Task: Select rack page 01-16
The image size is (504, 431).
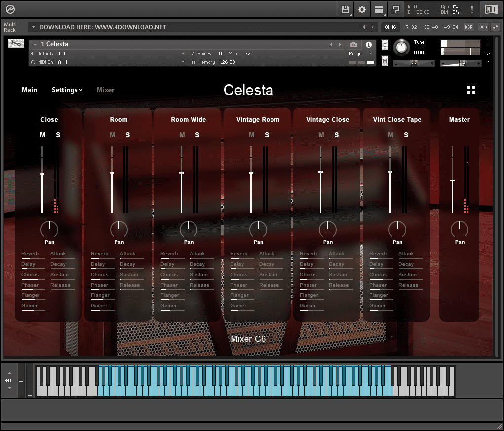Action: point(390,27)
